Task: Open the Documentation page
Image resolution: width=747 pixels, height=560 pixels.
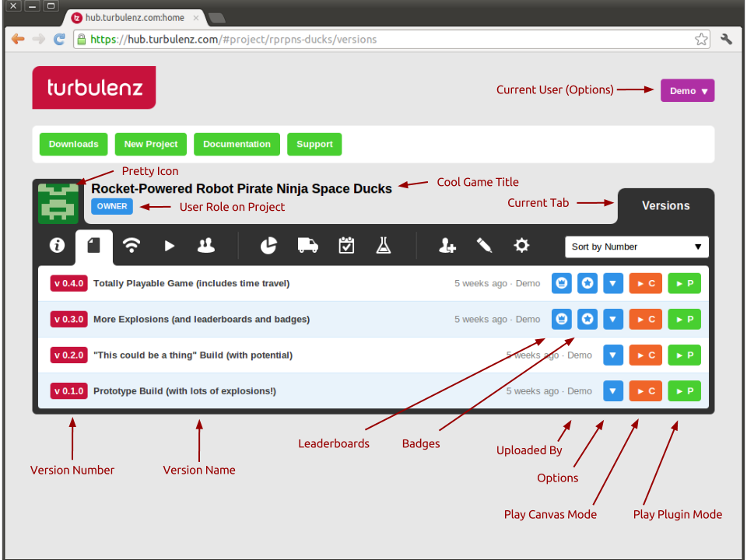Action: click(x=237, y=145)
